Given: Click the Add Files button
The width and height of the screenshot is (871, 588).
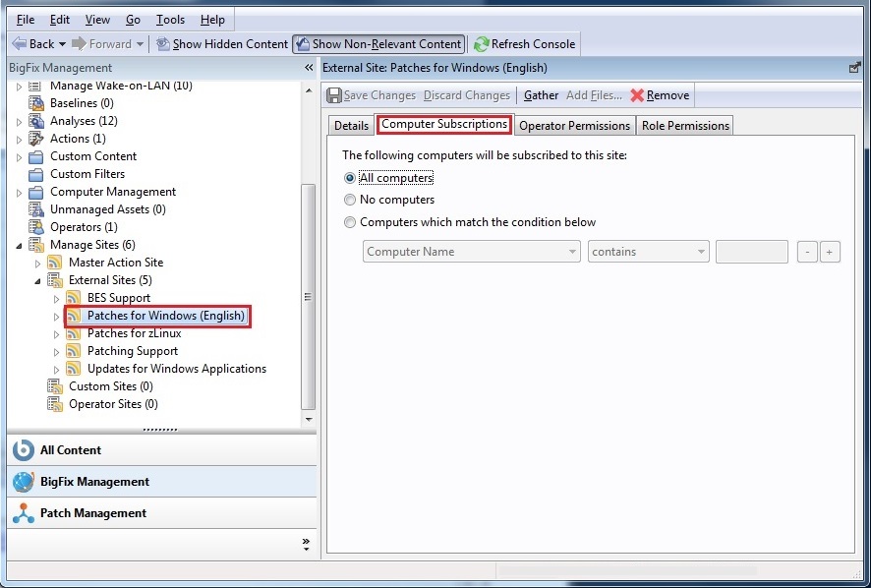Looking at the screenshot, I should [594, 95].
